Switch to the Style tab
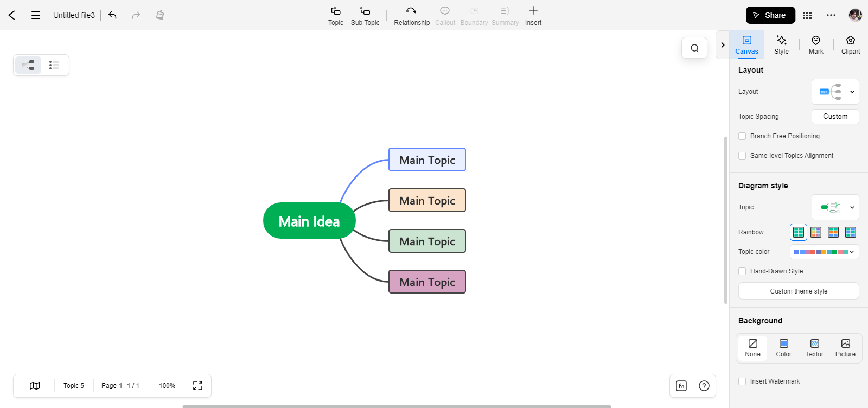 [782, 44]
